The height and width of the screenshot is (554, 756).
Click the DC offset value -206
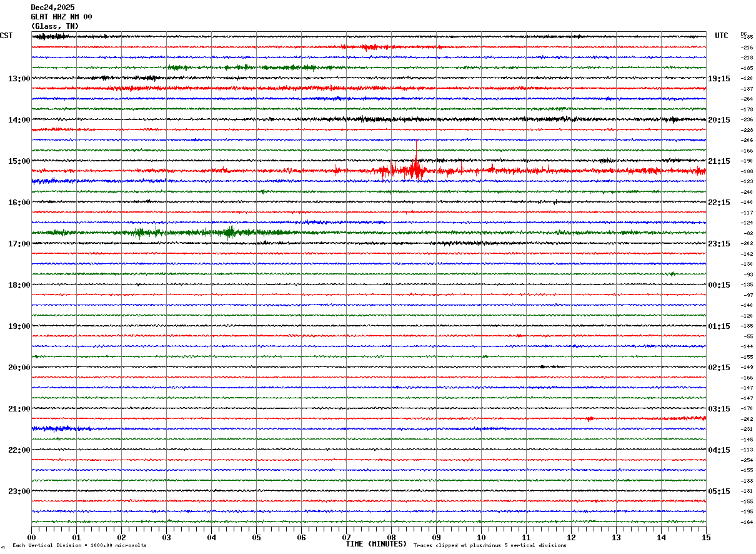[747, 140]
